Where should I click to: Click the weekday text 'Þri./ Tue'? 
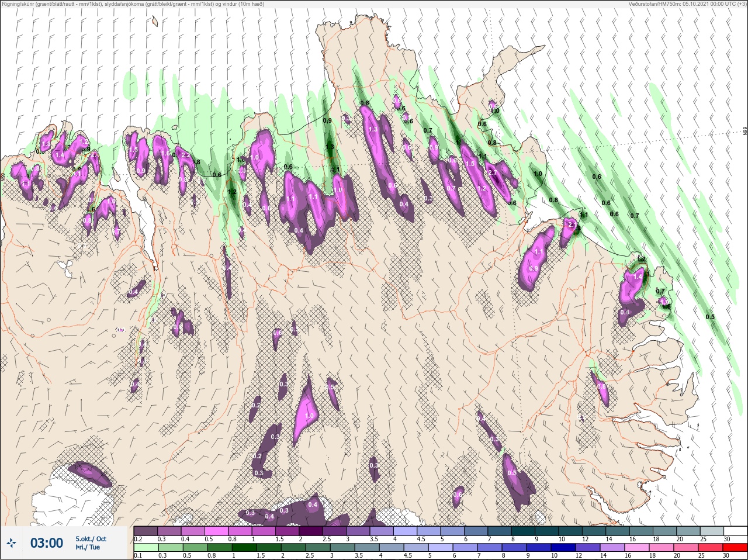point(88,548)
